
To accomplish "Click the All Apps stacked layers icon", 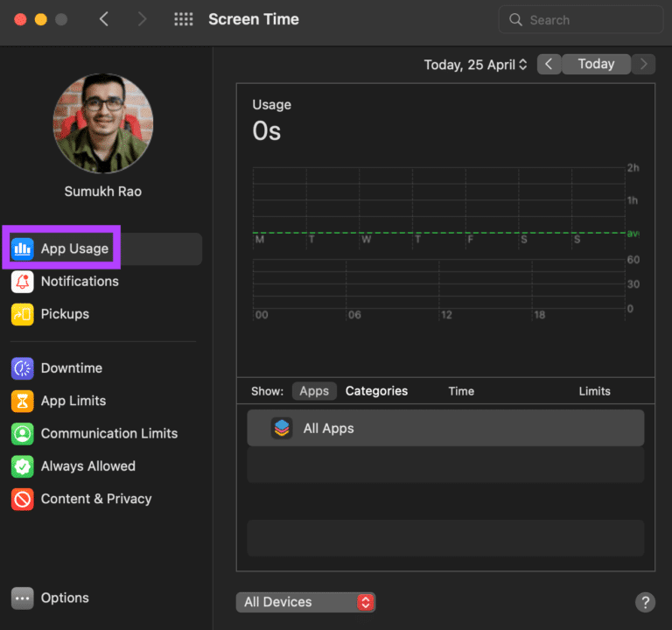I will [282, 428].
